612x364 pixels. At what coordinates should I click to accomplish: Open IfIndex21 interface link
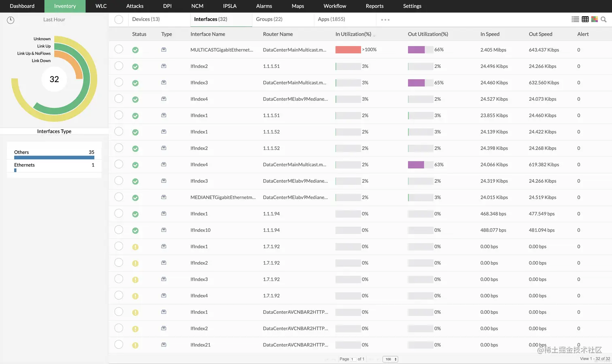tap(200, 345)
